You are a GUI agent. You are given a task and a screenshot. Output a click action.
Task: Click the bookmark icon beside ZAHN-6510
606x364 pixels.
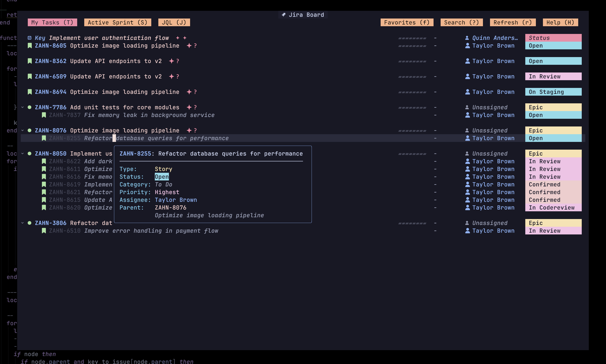click(x=44, y=230)
